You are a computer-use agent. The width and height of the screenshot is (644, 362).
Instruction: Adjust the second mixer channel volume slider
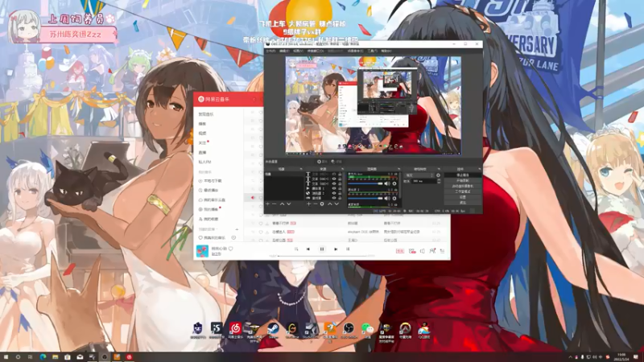(x=365, y=198)
